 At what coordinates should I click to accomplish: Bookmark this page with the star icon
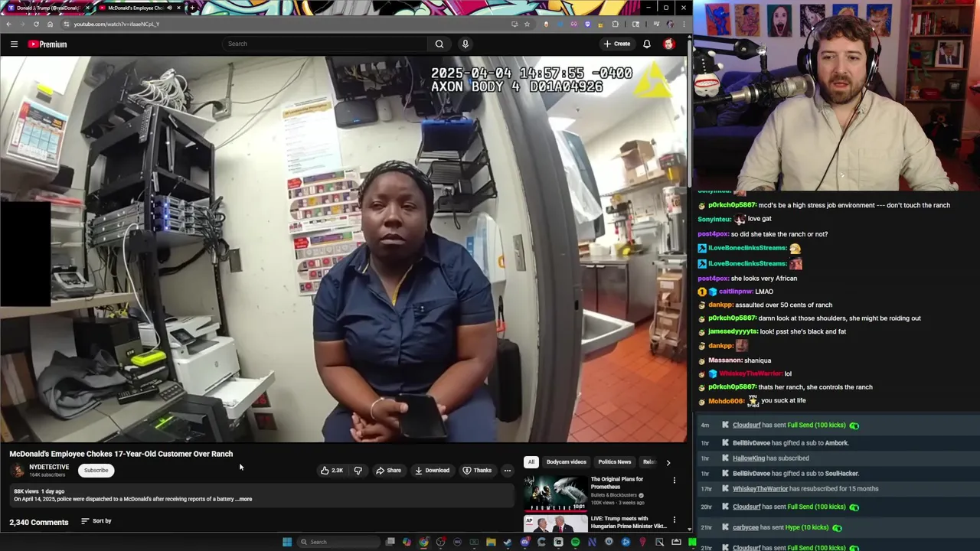(x=527, y=24)
